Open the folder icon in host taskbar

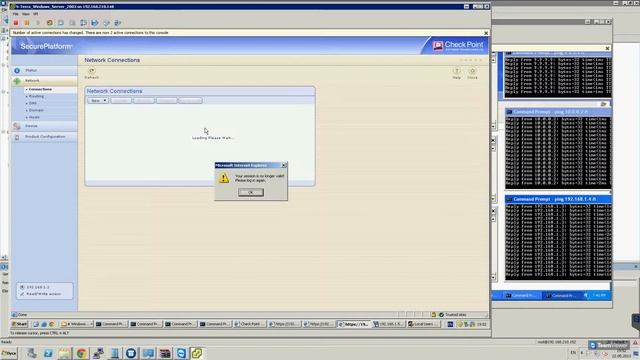[x=64, y=353]
